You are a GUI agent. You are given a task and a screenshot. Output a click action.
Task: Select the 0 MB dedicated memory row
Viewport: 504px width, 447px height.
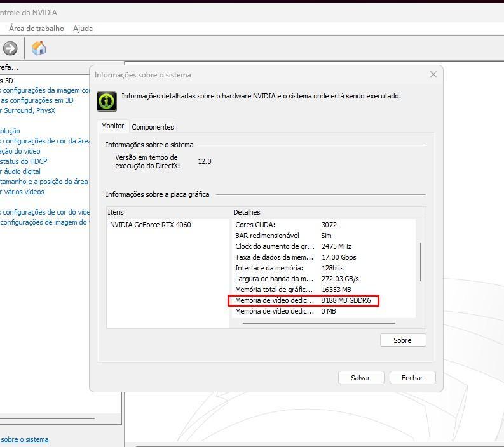324,311
